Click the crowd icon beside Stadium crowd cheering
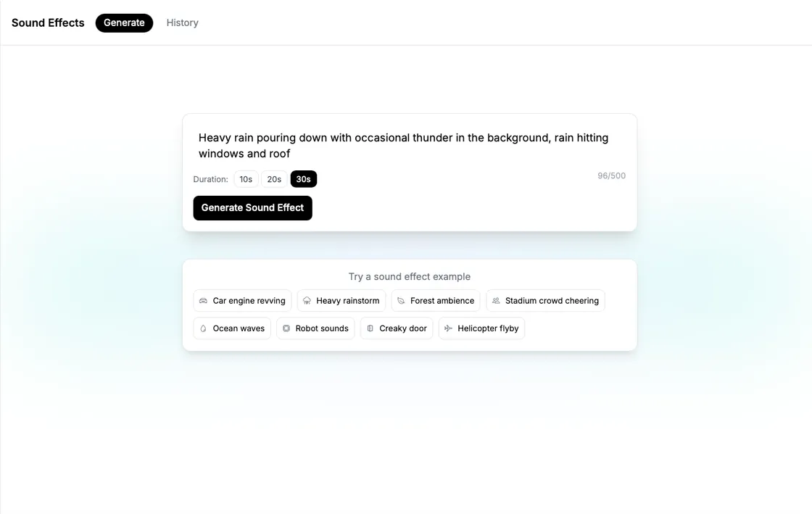 pos(496,301)
